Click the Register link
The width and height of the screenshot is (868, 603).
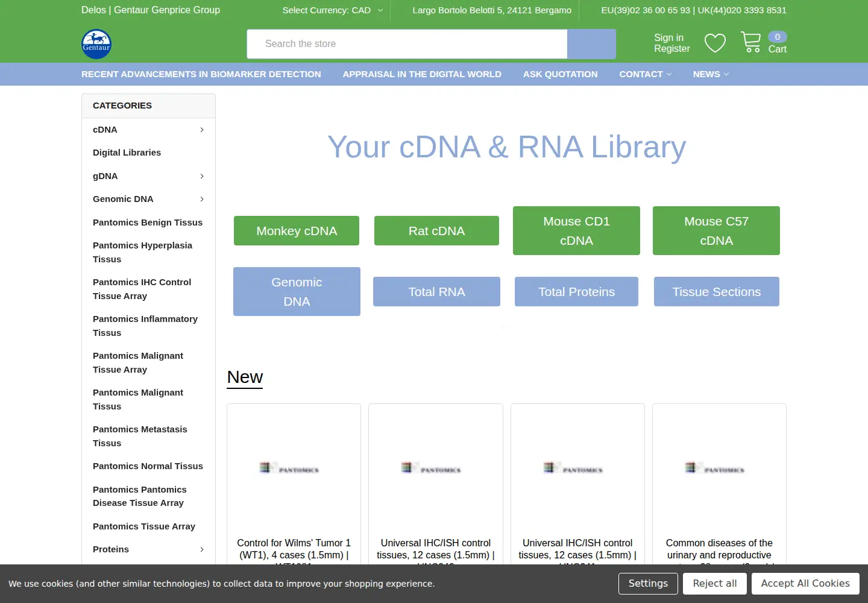(x=672, y=49)
